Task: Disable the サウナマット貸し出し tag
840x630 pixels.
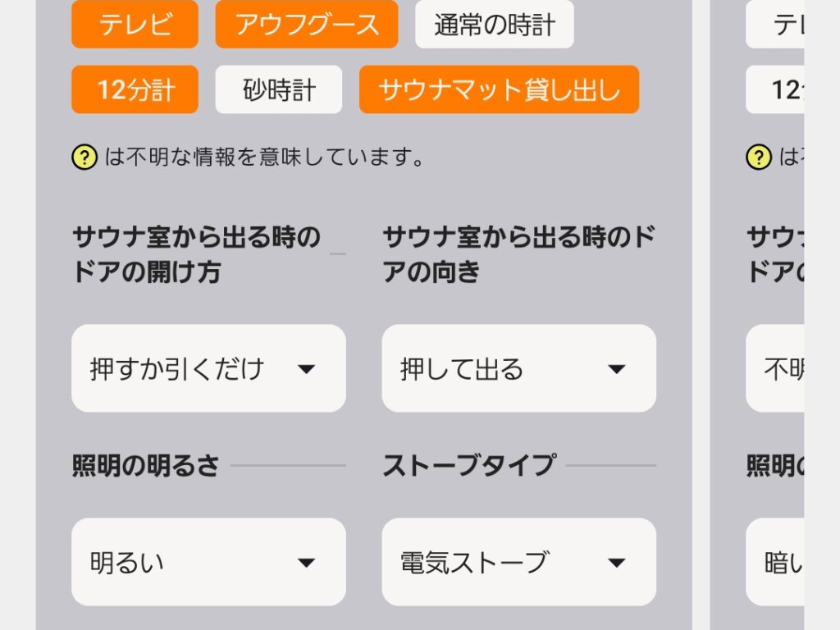Action: tap(500, 89)
